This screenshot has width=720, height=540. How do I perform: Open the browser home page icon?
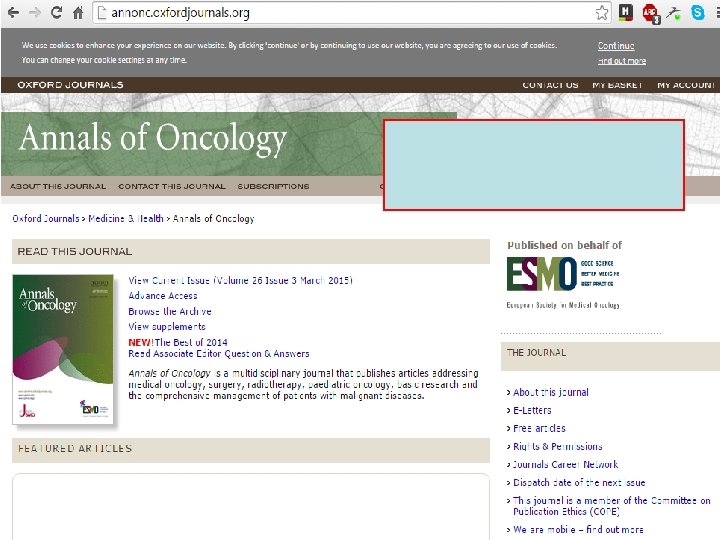[78, 12]
